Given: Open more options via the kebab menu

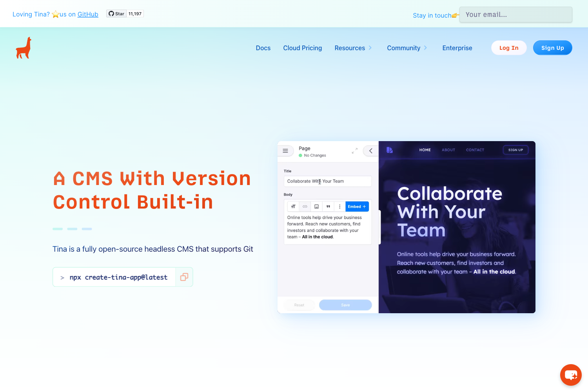Looking at the screenshot, I should click(339, 206).
